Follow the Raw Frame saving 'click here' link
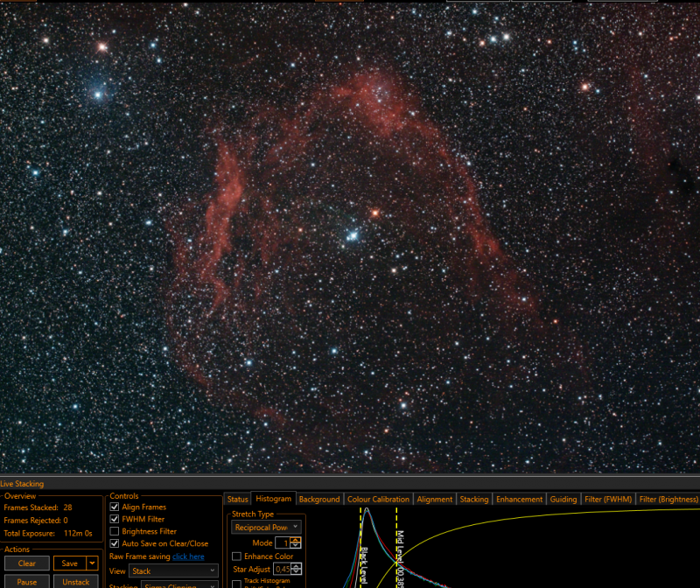700x588 pixels. pyautogui.click(x=188, y=556)
